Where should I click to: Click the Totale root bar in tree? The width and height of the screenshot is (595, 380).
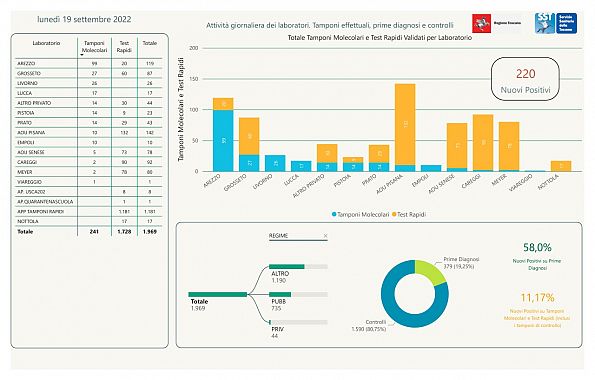(218, 295)
